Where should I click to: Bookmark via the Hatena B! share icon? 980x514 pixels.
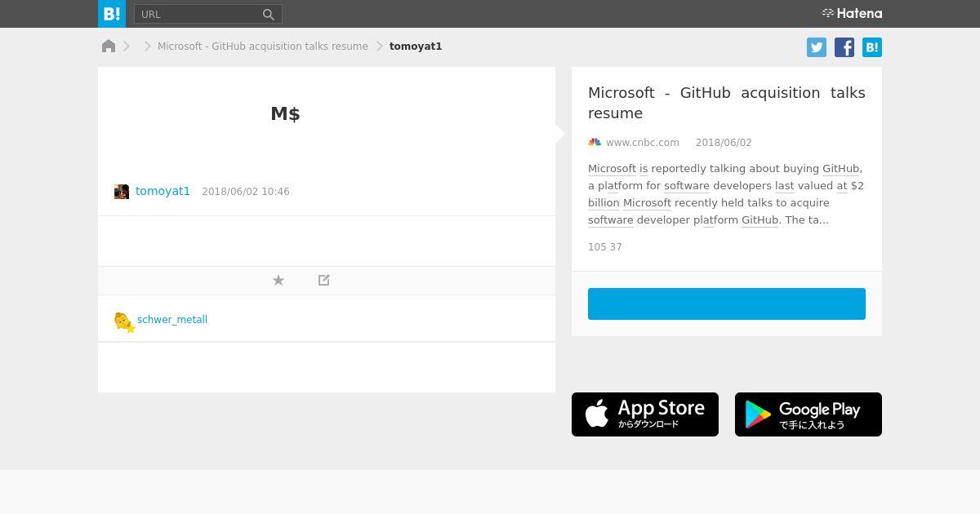[x=872, y=47]
